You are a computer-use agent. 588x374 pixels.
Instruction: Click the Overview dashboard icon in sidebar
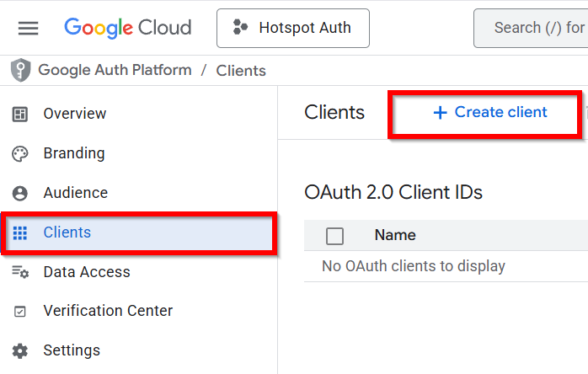20,114
